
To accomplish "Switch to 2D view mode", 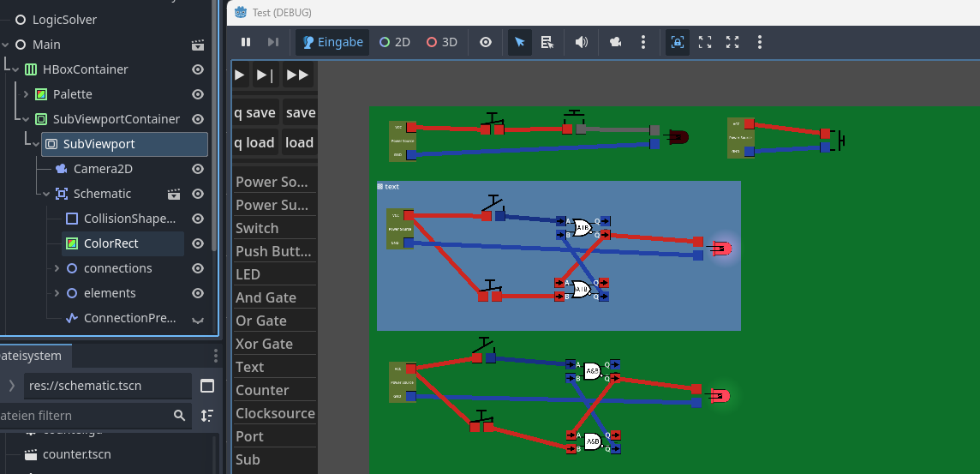I will [395, 42].
